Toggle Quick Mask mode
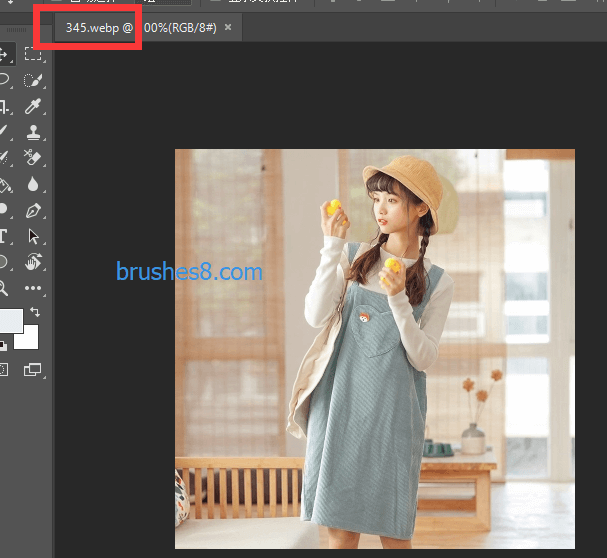 3,370
